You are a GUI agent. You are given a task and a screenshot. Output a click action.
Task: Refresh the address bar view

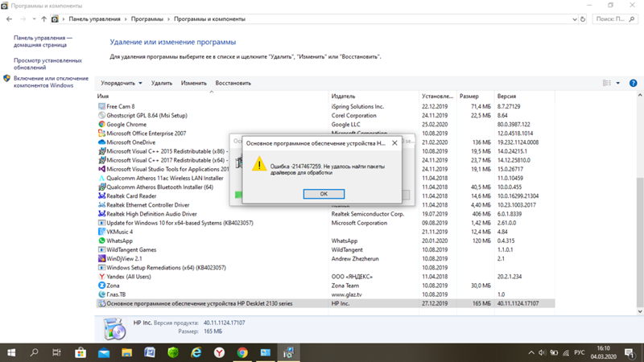[x=582, y=19]
